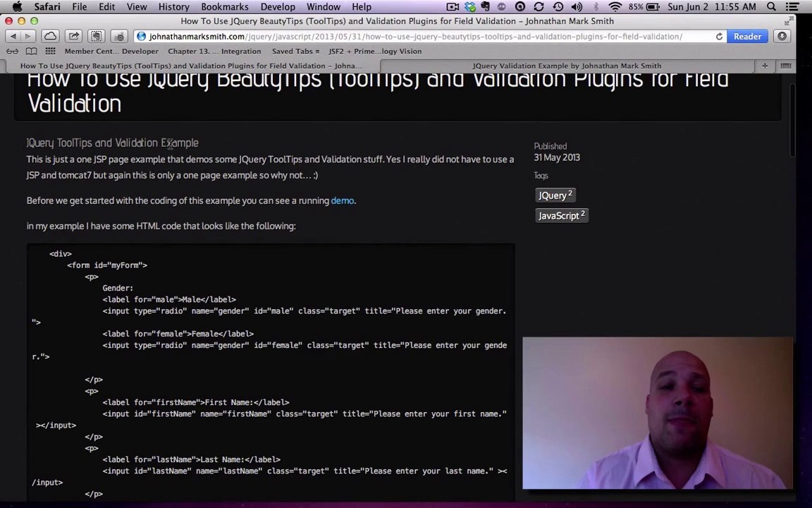Open the Member Cent... Developer bookmark
This screenshot has height=508, width=812.
pyautogui.click(x=111, y=52)
